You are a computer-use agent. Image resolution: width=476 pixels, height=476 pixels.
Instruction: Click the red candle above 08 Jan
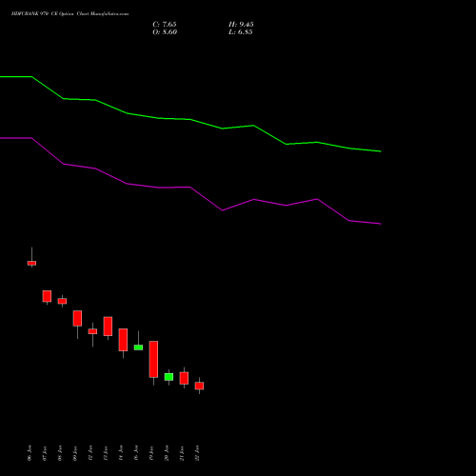[x=62, y=301]
